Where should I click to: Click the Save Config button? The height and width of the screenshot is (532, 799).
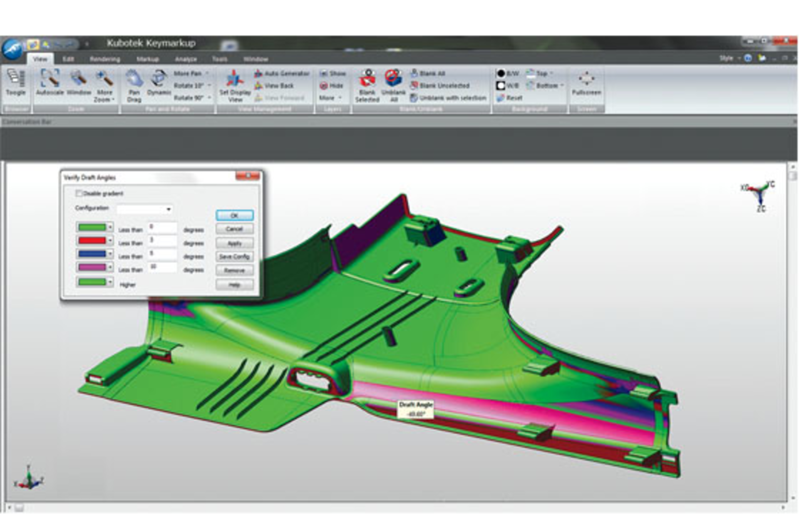point(234,257)
